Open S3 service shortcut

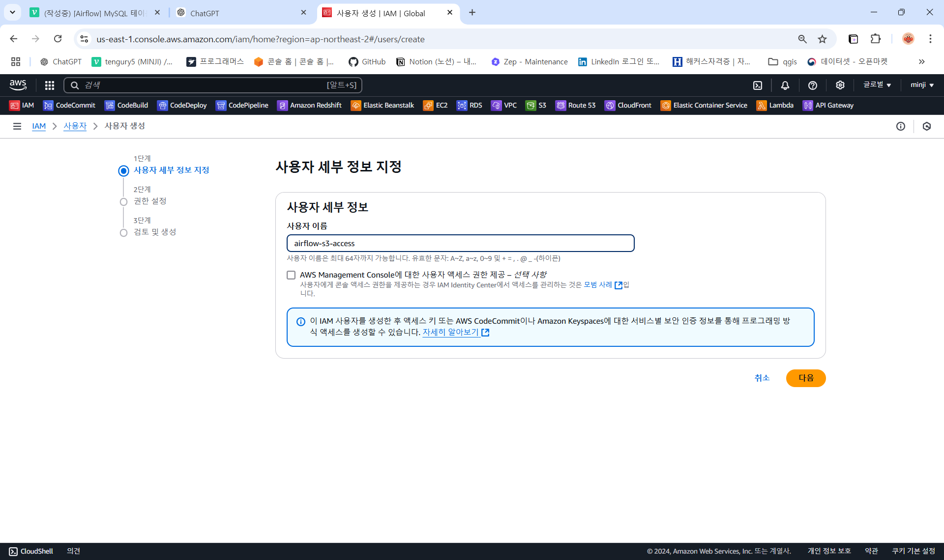[536, 105]
